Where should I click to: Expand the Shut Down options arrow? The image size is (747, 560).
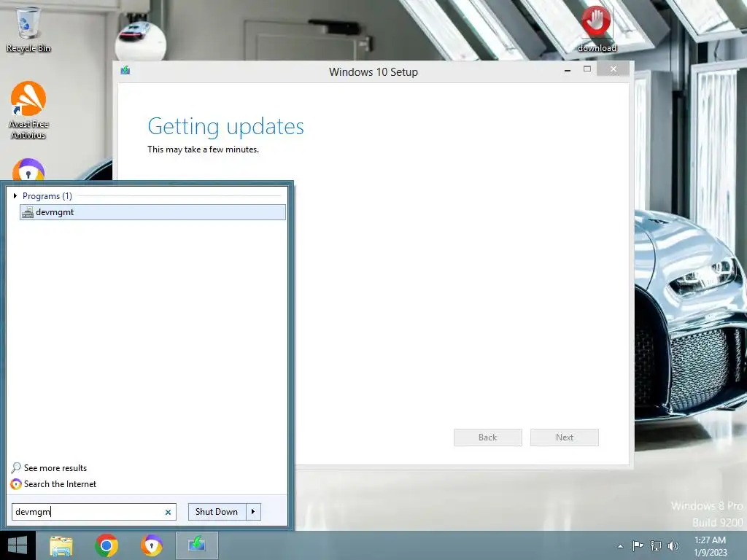253,512
